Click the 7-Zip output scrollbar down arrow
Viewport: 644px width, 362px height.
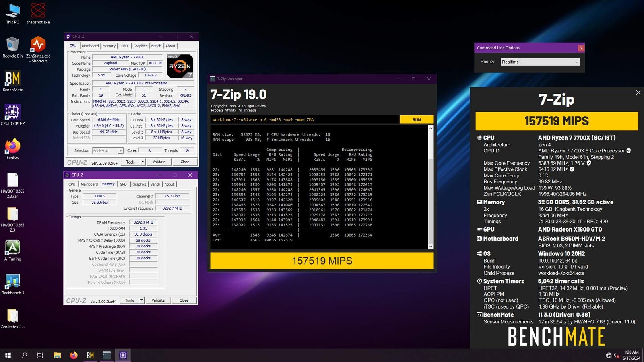431,247
